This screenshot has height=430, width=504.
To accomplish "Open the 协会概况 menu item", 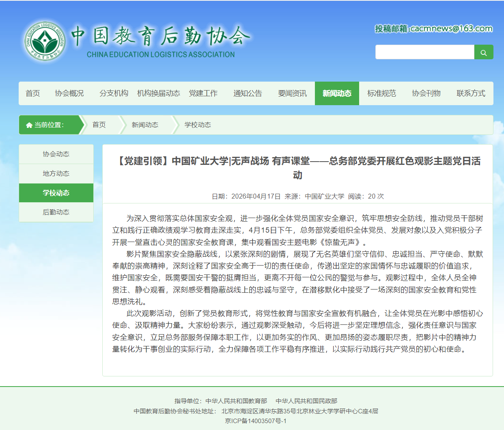I will pos(69,93).
